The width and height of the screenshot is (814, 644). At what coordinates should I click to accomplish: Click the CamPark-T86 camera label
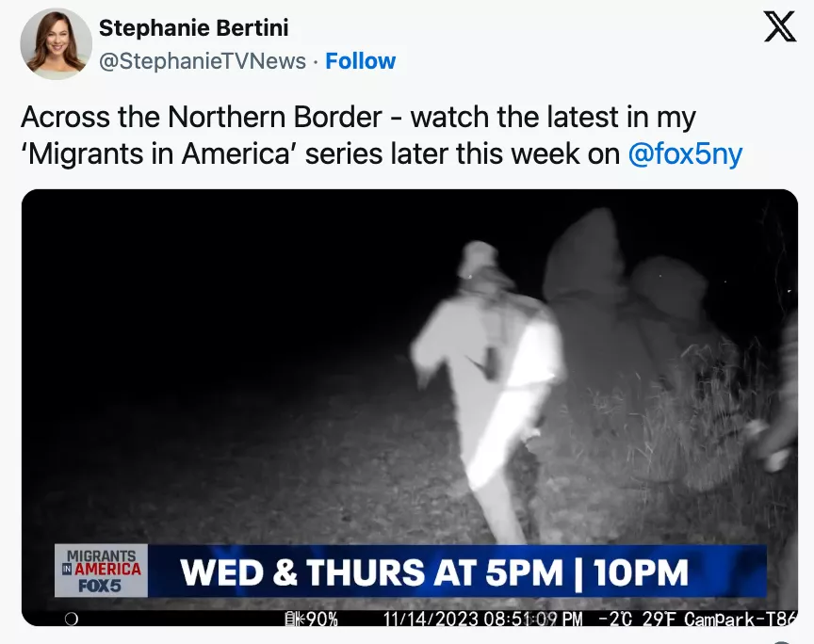(x=741, y=619)
